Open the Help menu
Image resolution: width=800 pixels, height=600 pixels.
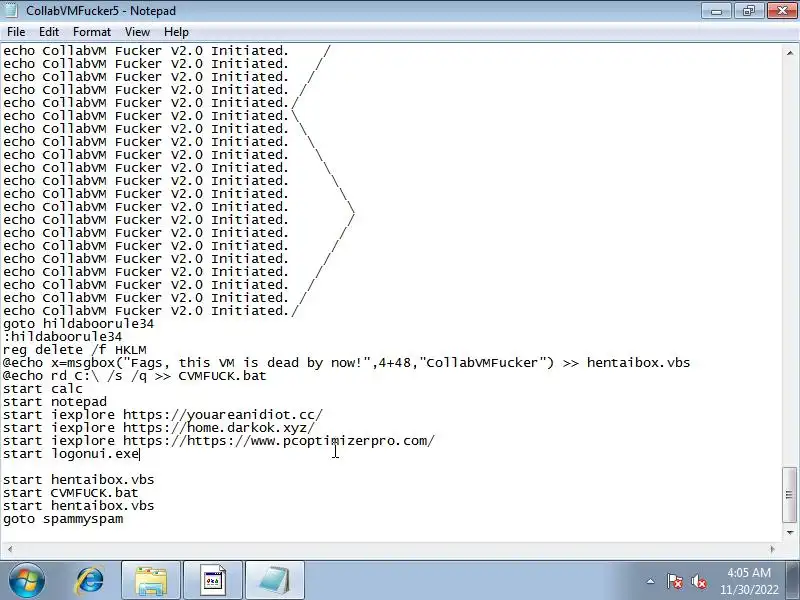pyautogui.click(x=176, y=32)
